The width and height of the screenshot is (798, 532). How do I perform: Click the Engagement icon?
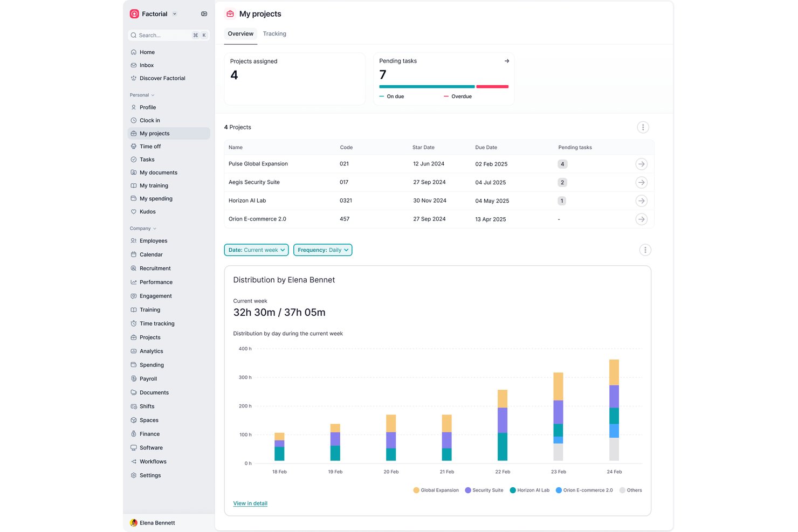click(134, 296)
